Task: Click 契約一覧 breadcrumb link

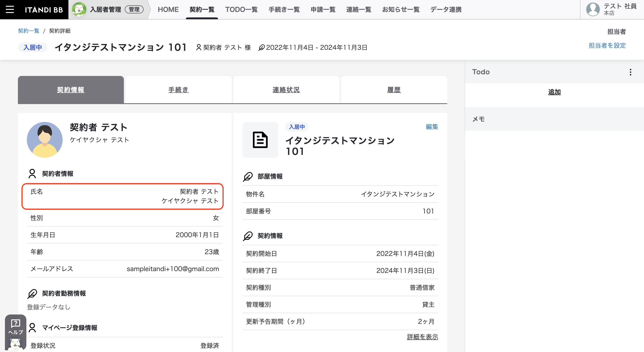Action: click(x=28, y=31)
